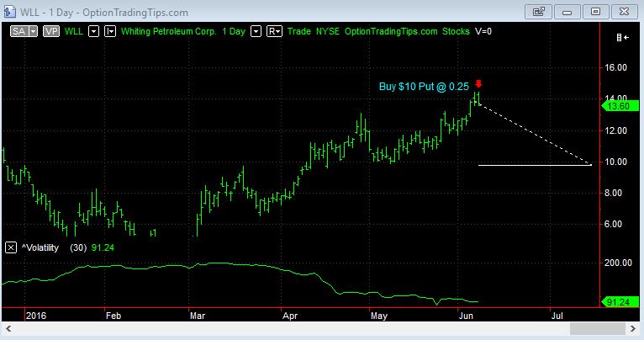This screenshot has height=340, width=644.
Task: Click the chart window icon in the title bar
Action: [x=10, y=12]
